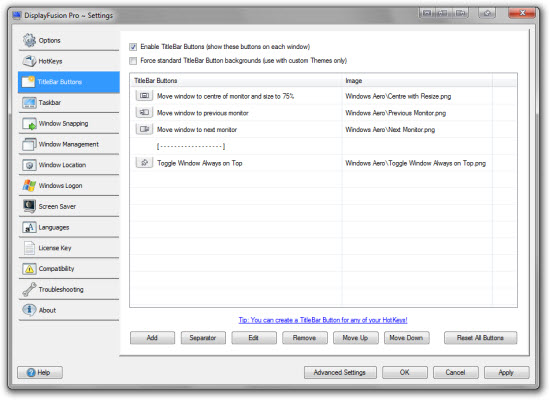
Task: Click the Windows Logon flag icon
Action: (x=29, y=186)
